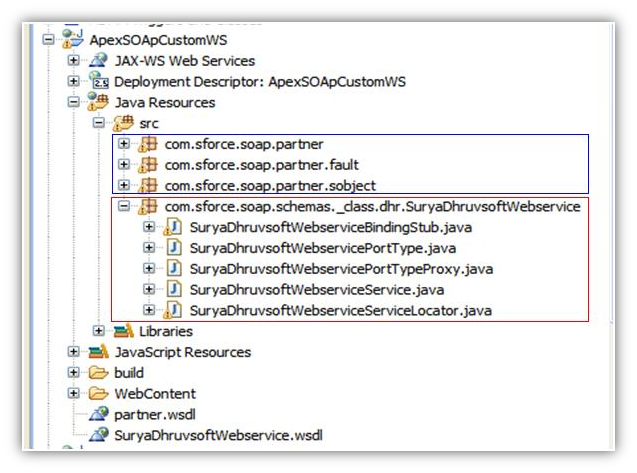
Task: Collapse the Java Resources node
Action: point(74,102)
